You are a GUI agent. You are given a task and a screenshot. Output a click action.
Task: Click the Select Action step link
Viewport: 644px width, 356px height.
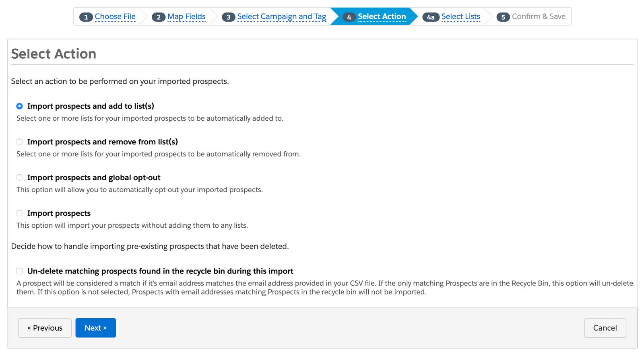click(382, 16)
